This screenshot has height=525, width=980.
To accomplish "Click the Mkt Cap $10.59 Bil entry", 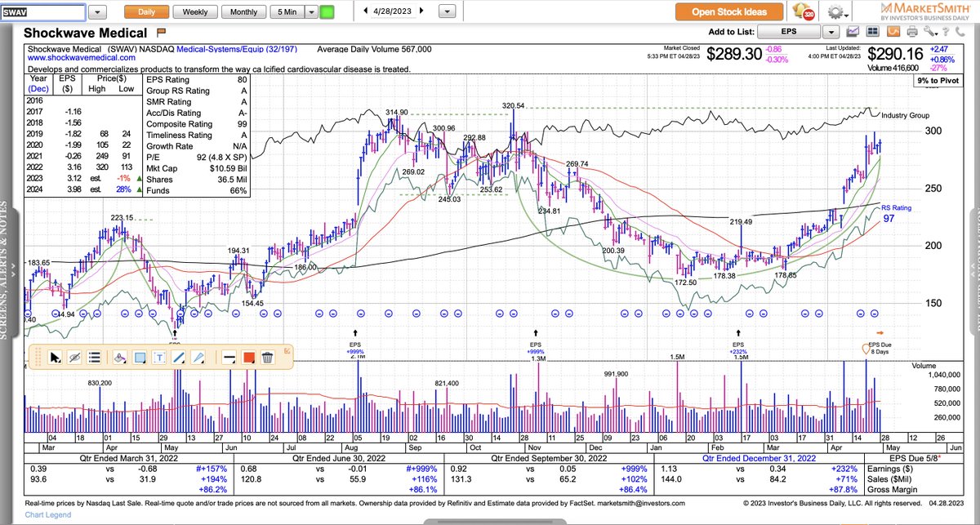I will point(195,168).
